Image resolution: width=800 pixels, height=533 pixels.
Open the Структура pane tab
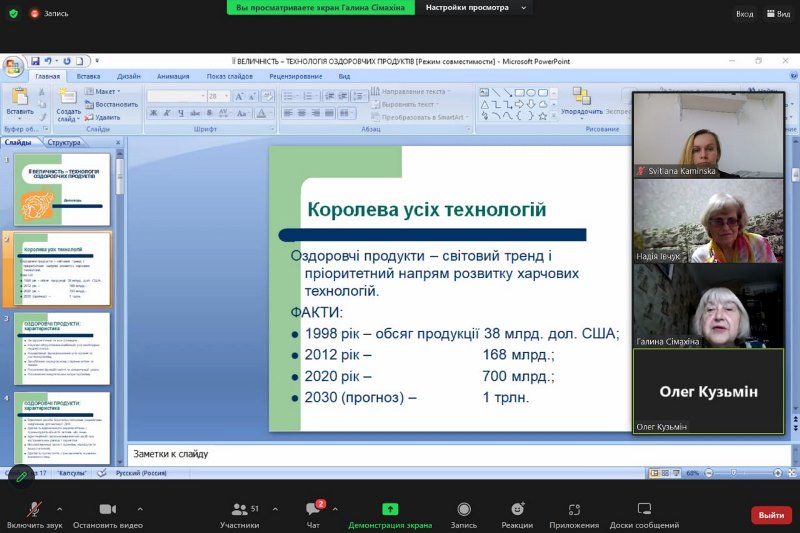coord(64,142)
